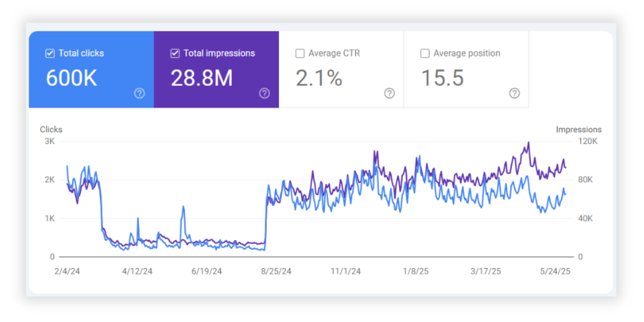Open the Total impressions help icon
The image size is (644, 322).
[264, 93]
